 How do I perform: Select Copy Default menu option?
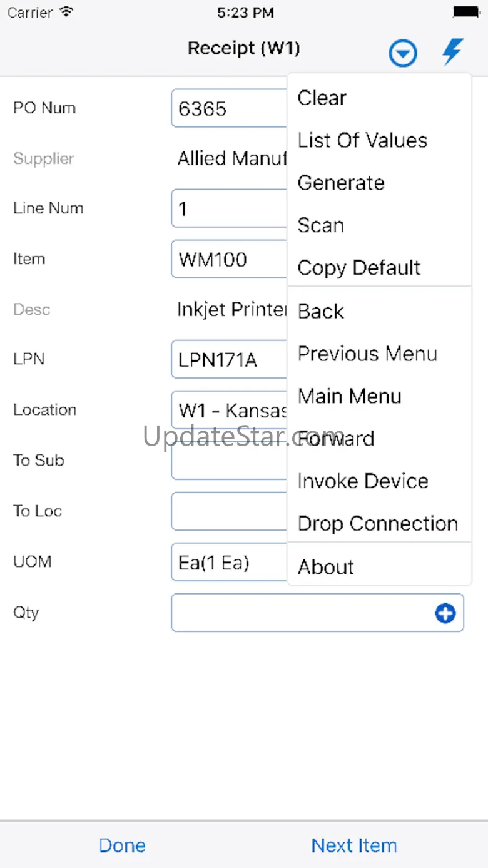point(359,268)
